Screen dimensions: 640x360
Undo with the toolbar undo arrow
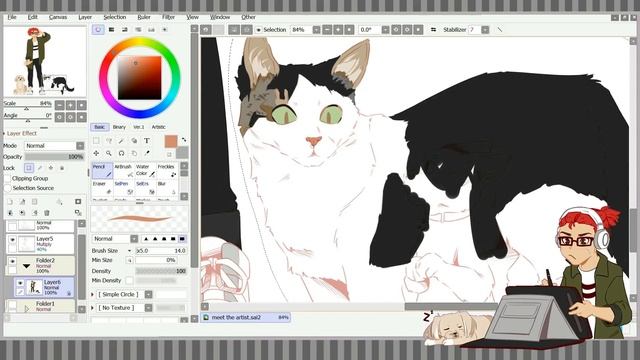click(x=206, y=30)
